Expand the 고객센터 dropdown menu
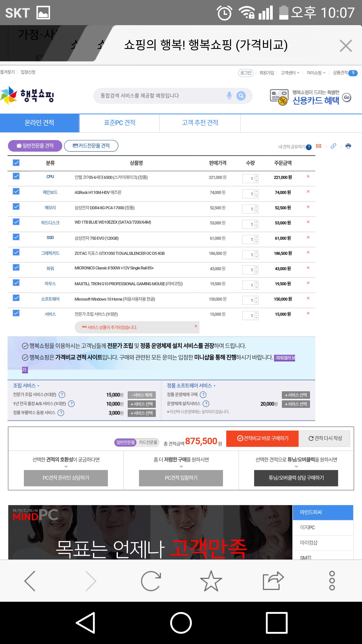362x644 pixels. pyautogui.click(x=290, y=73)
